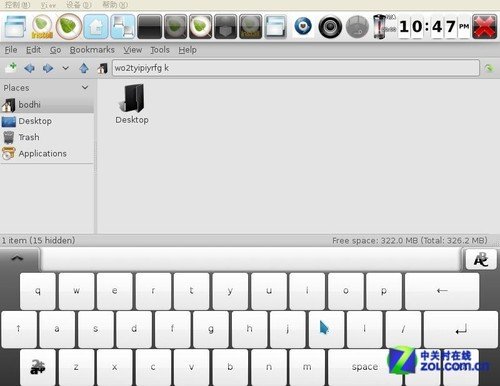This screenshot has width=500, height=386.
Task: Open the history dropdown arrow next to forward
Action: (x=65, y=68)
